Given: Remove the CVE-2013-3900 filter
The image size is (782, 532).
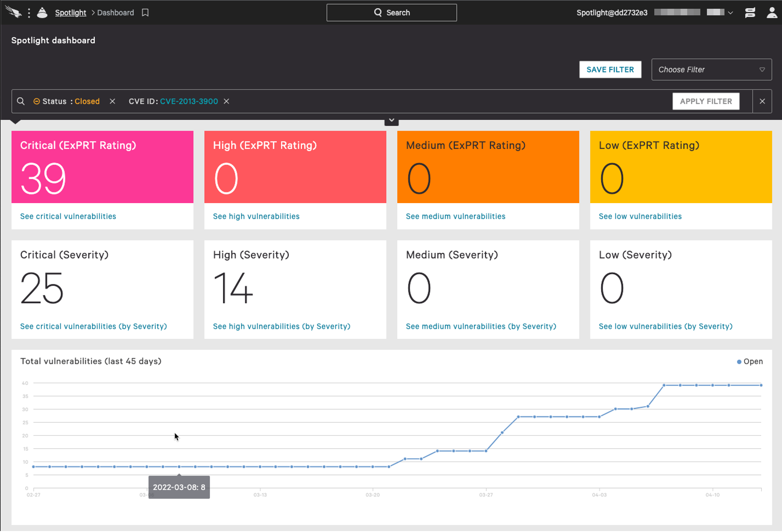Looking at the screenshot, I should tap(226, 101).
